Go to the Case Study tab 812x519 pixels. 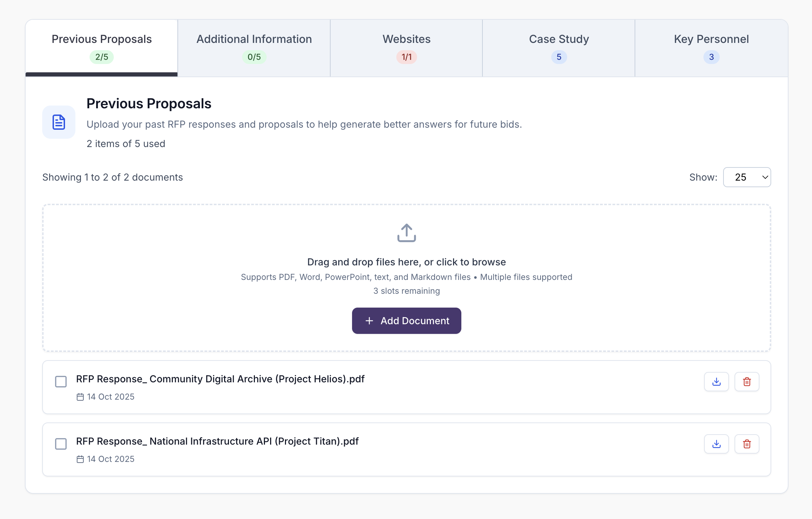[559, 48]
